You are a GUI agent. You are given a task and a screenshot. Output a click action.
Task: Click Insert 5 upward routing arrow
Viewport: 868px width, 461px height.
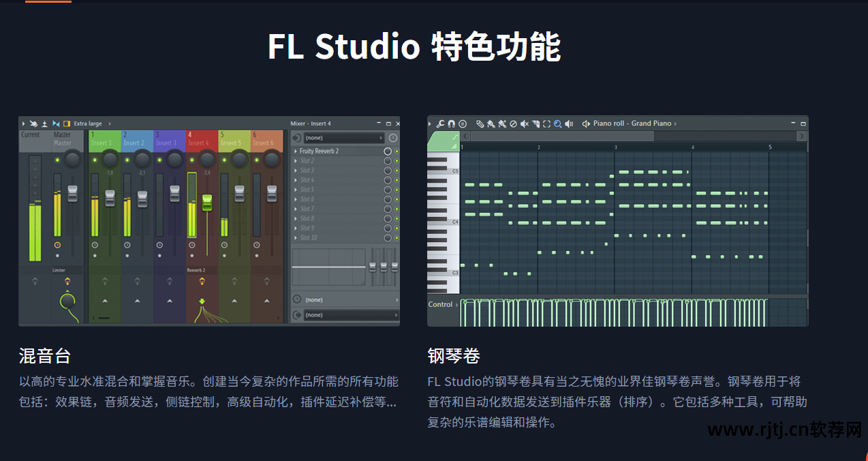[x=234, y=301]
